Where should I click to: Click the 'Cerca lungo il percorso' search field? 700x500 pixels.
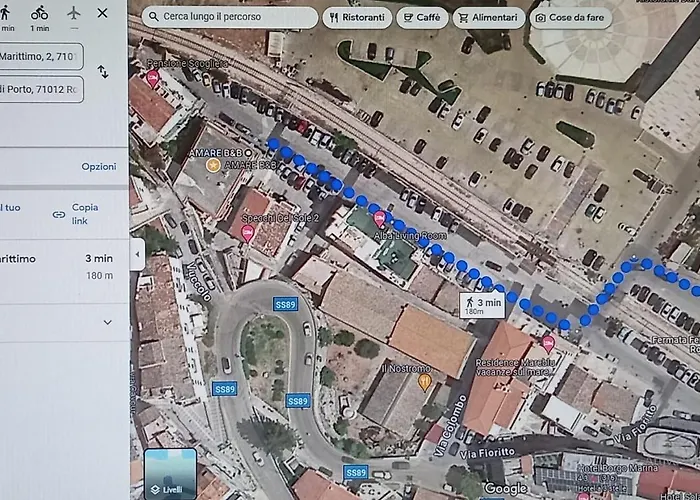[x=229, y=17]
